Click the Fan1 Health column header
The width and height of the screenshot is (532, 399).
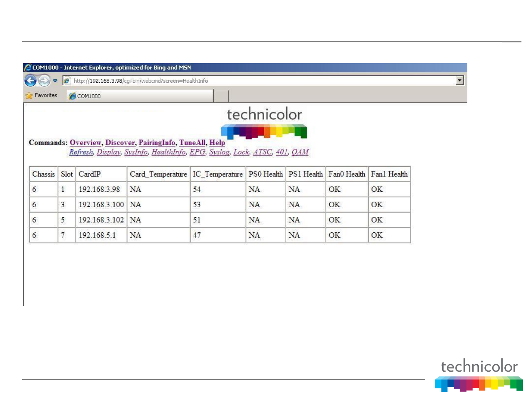coord(389,174)
